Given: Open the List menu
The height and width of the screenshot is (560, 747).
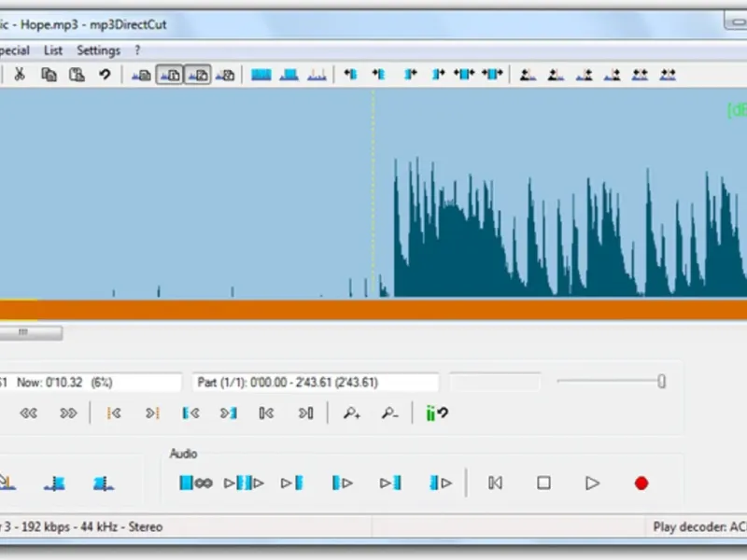Looking at the screenshot, I should click(x=53, y=50).
